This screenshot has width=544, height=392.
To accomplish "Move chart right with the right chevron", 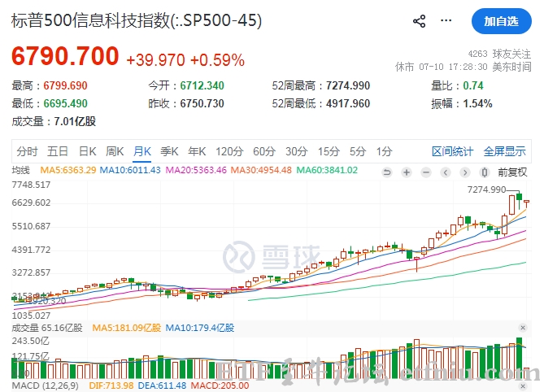I will point(465,172).
